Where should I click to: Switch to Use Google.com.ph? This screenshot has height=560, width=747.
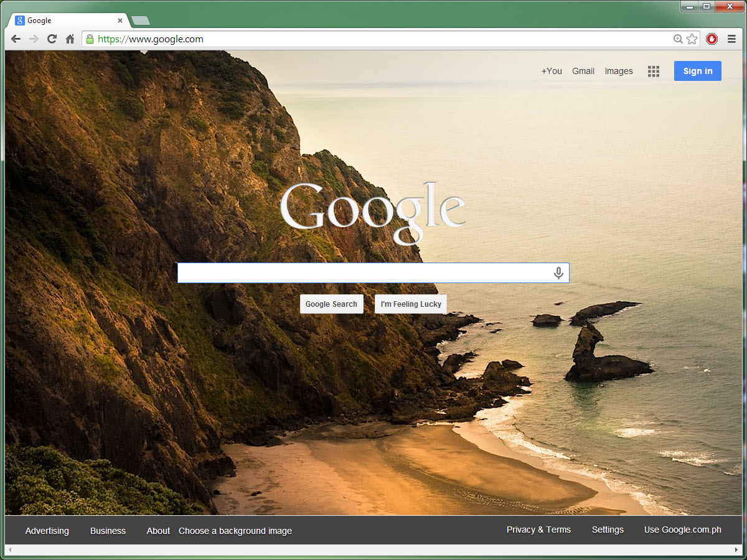coord(682,530)
